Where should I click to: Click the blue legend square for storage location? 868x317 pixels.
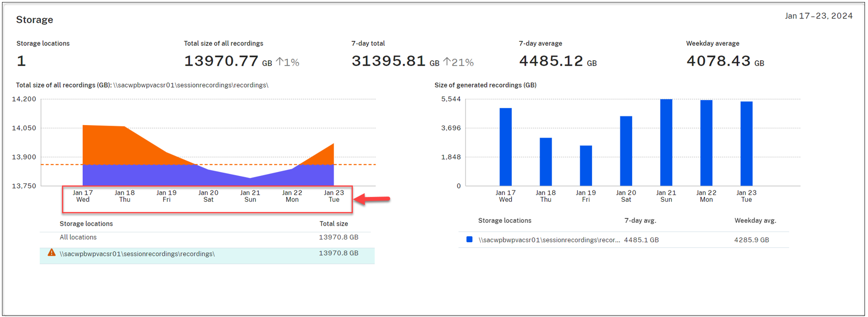point(469,240)
